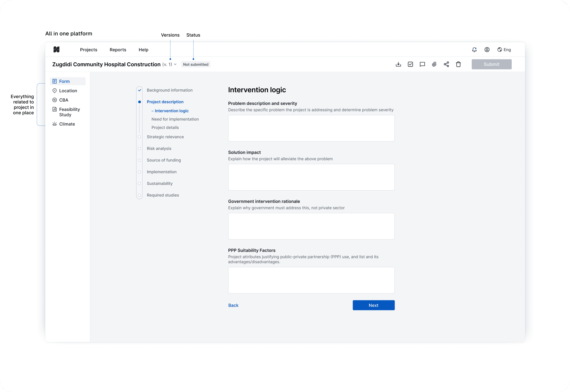Image resolution: width=570 pixels, height=392 pixels.
Task: Focus PPP Suitability Factors text field
Action: pos(311,280)
